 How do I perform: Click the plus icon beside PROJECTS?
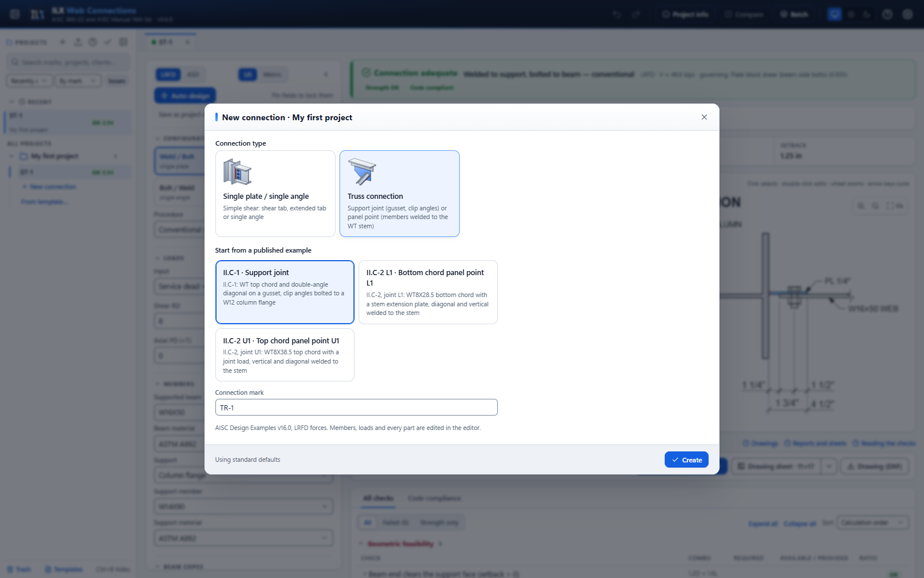click(62, 42)
